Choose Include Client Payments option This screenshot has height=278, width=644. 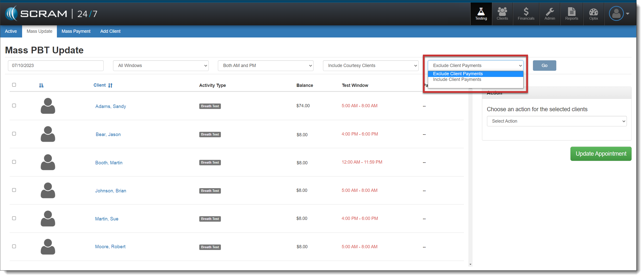coord(457,79)
